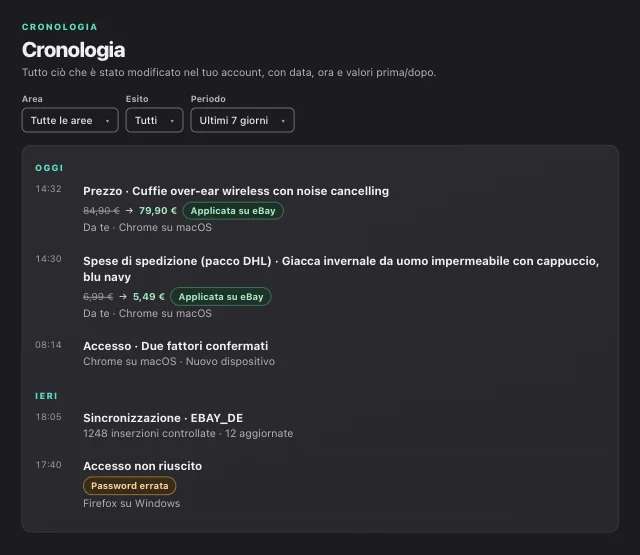The height and width of the screenshot is (555, 640).
Task: Click the 'Tutto ciò che è stato modificato' description
Action: (x=229, y=73)
